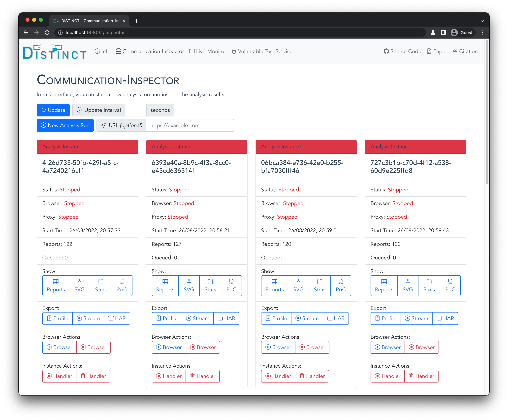Open Vulnerable Test Service page
508x420 pixels.
coord(262,51)
